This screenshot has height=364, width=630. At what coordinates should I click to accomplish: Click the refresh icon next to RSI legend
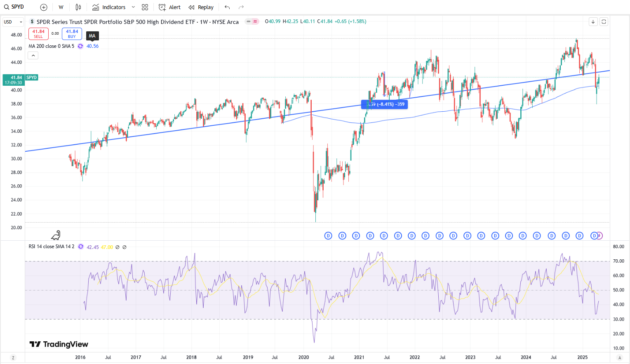pos(81,247)
